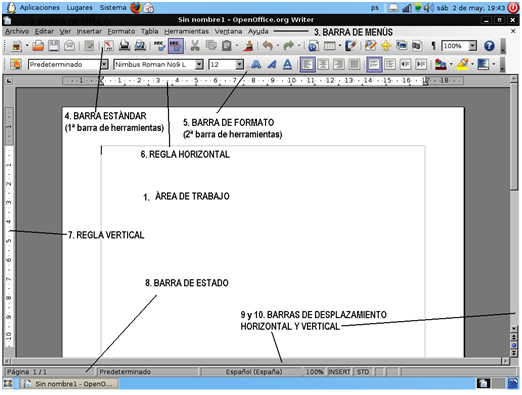Toggle bulleted list
The image size is (522, 395).
click(390, 64)
